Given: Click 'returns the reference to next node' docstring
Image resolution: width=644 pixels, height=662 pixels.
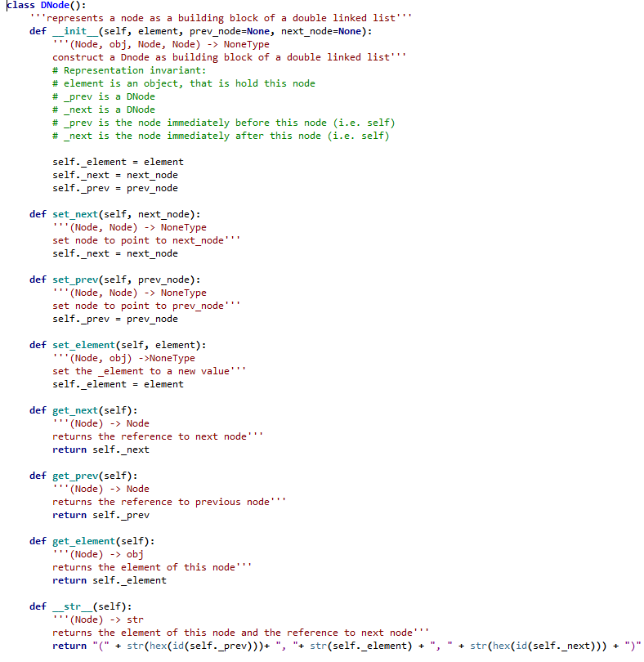Looking at the screenshot, I should coord(158,437).
